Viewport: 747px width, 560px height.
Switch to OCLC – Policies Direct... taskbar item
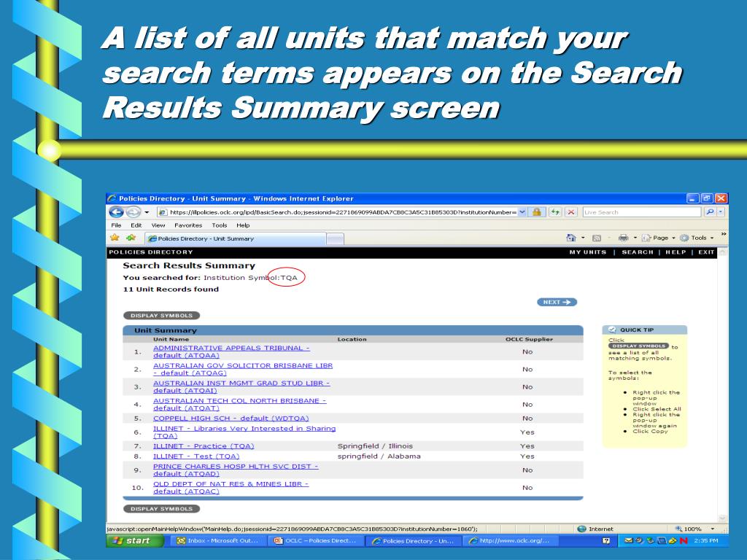(315, 540)
